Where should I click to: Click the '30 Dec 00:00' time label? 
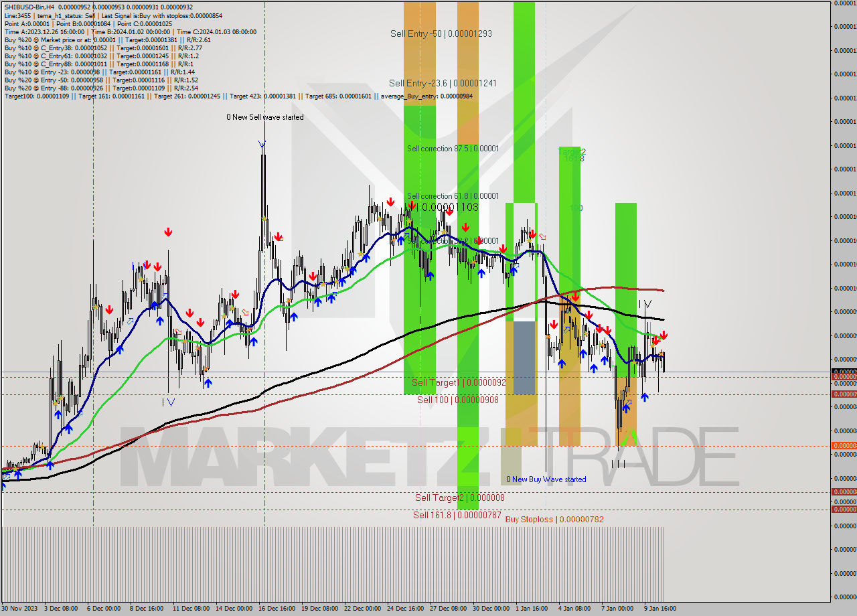pos(491,609)
